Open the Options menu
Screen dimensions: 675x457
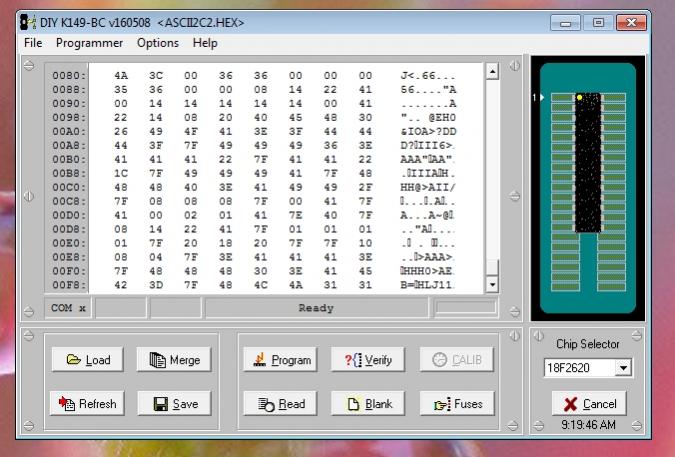pyautogui.click(x=158, y=43)
